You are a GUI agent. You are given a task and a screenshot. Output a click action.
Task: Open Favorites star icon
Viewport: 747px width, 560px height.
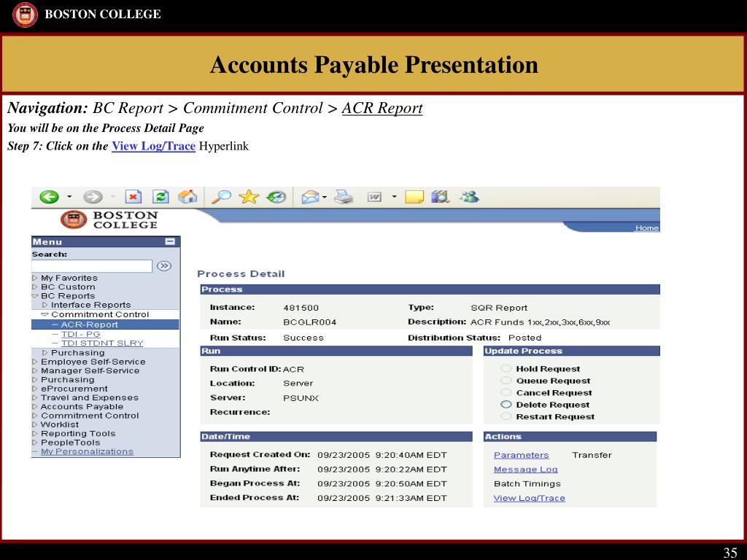coord(249,197)
